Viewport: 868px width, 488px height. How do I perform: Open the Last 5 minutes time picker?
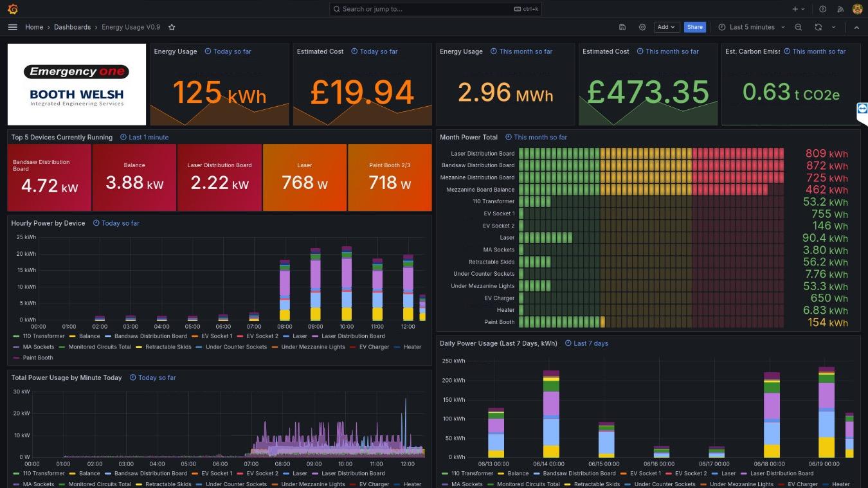coord(752,27)
